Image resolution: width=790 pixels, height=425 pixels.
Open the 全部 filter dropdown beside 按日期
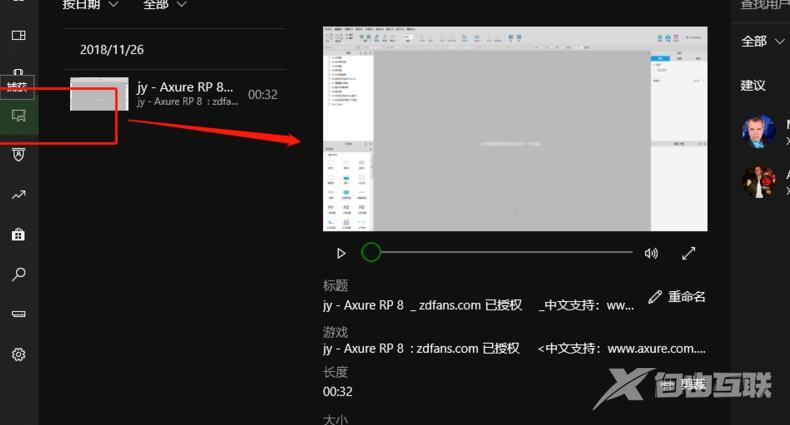pyautogui.click(x=165, y=5)
